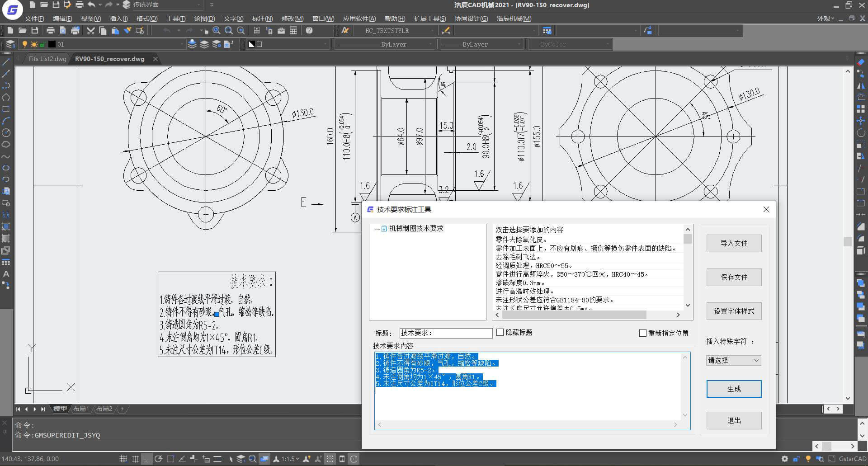The width and height of the screenshot is (868, 466).
Task: Select 机械制图技术要求 tree item
Action: tap(416, 229)
